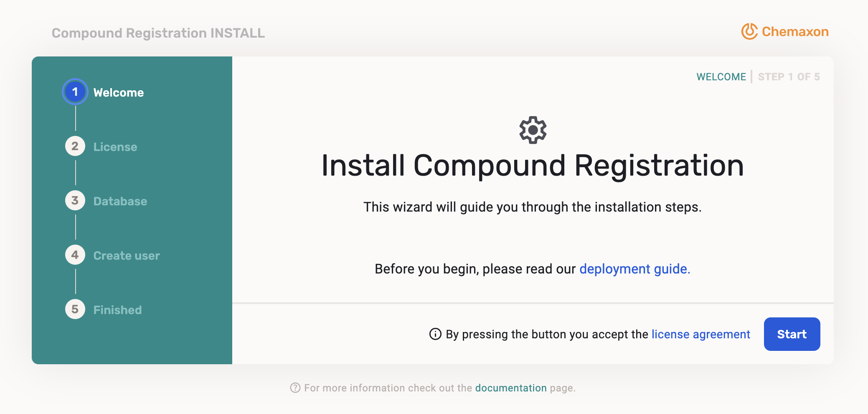Open the Database step label
Image resolution: width=868 pixels, height=414 pixels.
pyautogui.click(x=120, y=202)
